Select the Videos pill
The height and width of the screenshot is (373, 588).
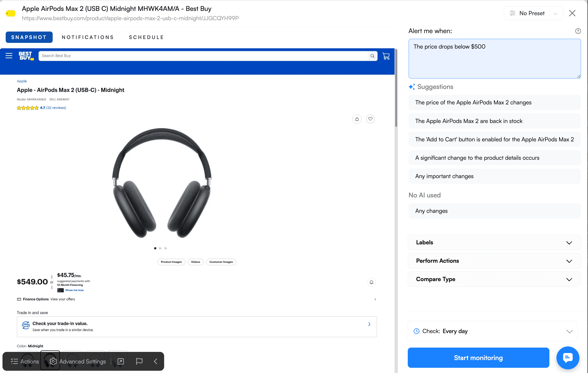pyautogui.click(x=195, y=262)
